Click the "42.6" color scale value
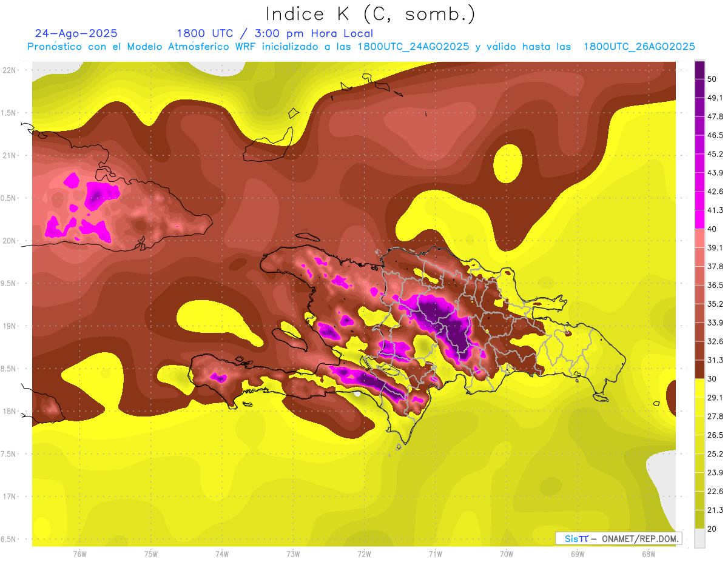The image size is (728, 562). point(715,192)
